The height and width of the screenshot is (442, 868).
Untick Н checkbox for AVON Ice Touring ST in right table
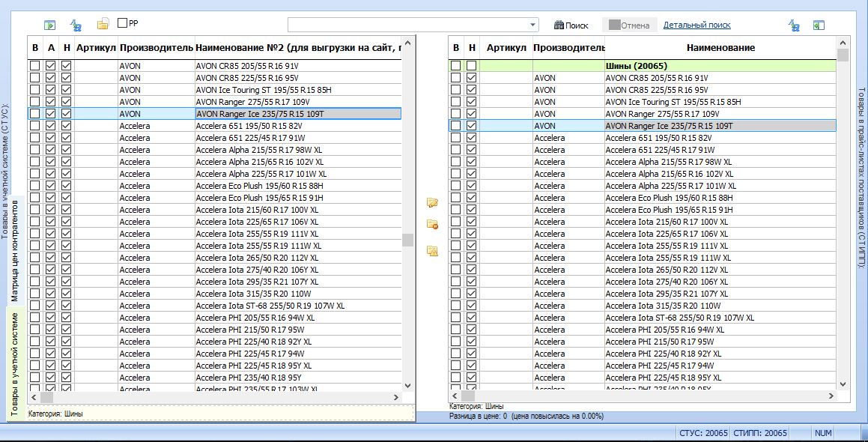(x=472, y=102)
